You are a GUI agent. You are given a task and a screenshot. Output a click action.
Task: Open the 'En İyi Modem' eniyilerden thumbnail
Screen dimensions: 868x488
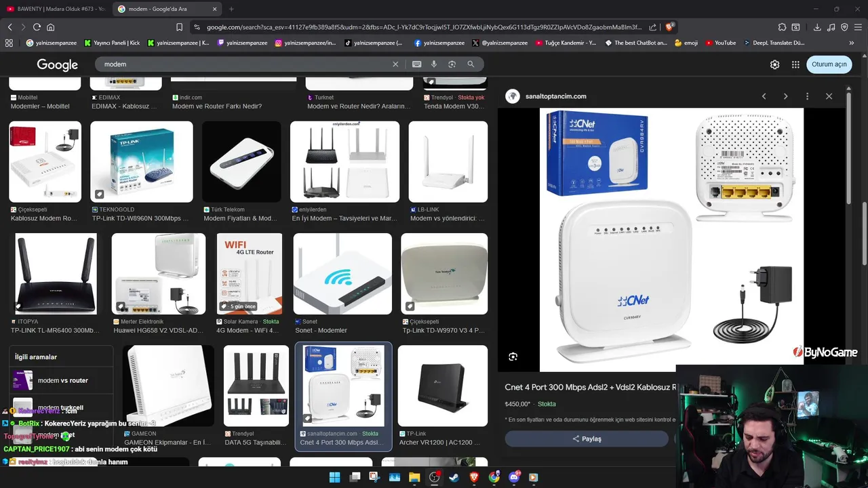[x=345, y=162]
